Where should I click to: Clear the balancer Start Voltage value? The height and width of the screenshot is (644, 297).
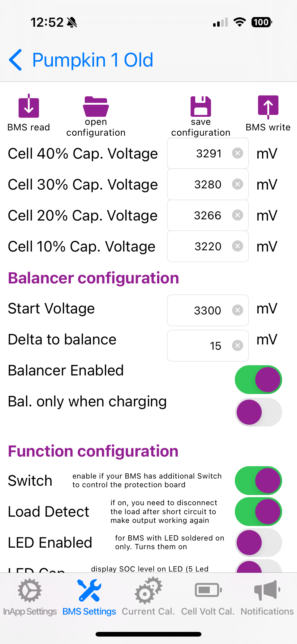click(x=238, y=310)
